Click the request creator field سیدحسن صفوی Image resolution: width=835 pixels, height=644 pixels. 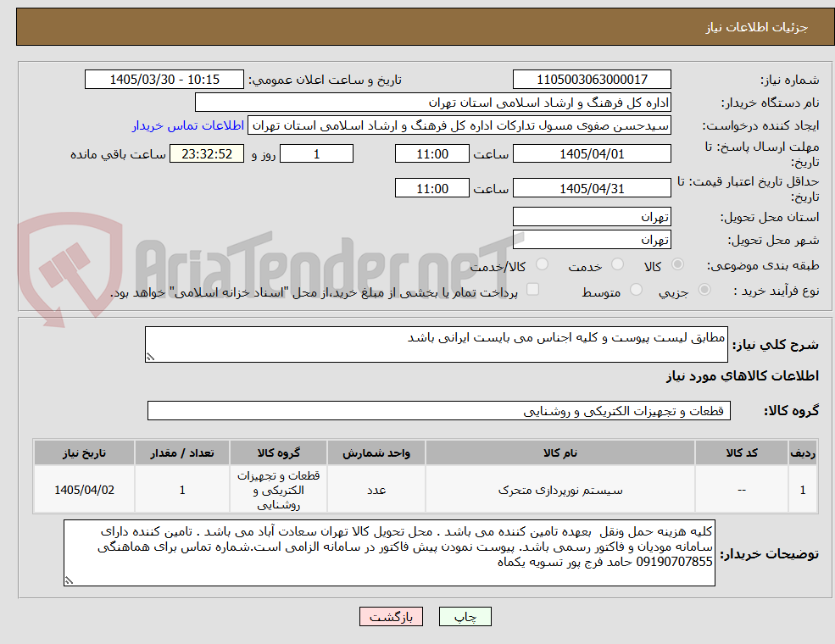(x=459, y=125)
